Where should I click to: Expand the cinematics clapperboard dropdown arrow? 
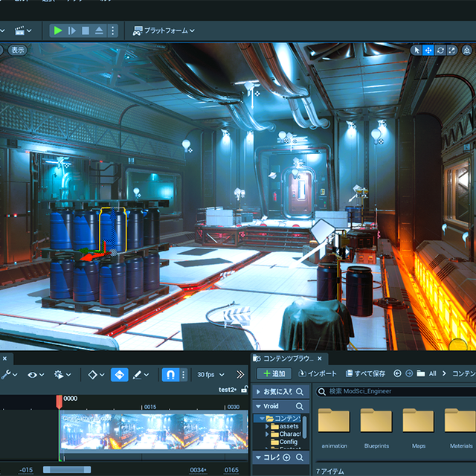(x=29, y=30)
